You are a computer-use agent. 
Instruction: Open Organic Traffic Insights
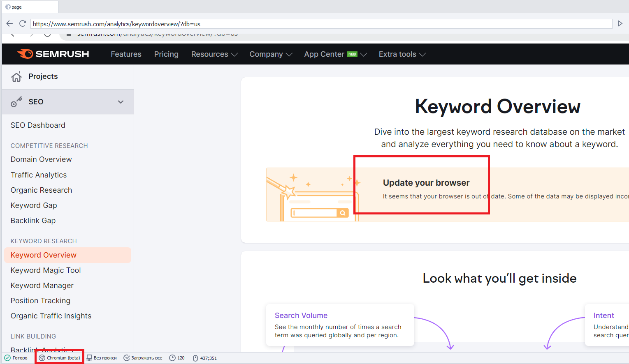tap(51, 316)
